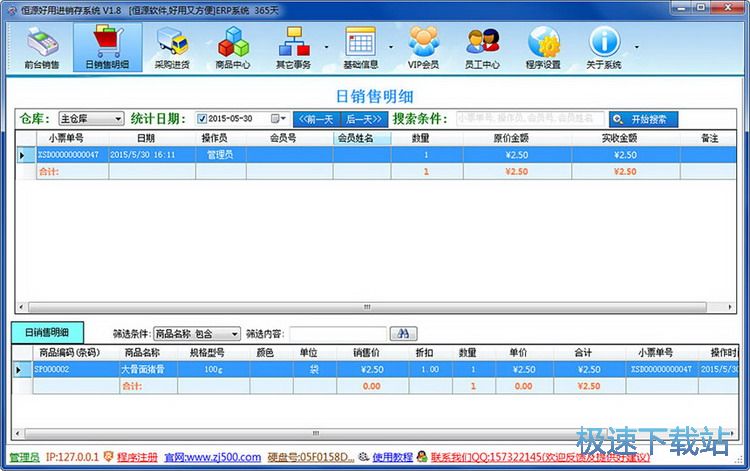Image resolution: width=750 pixels, height=471 pixels.
Task: Click 联系我们QQ:157322145 contact link
Action: pyautogui.click(x=540, y=457)
